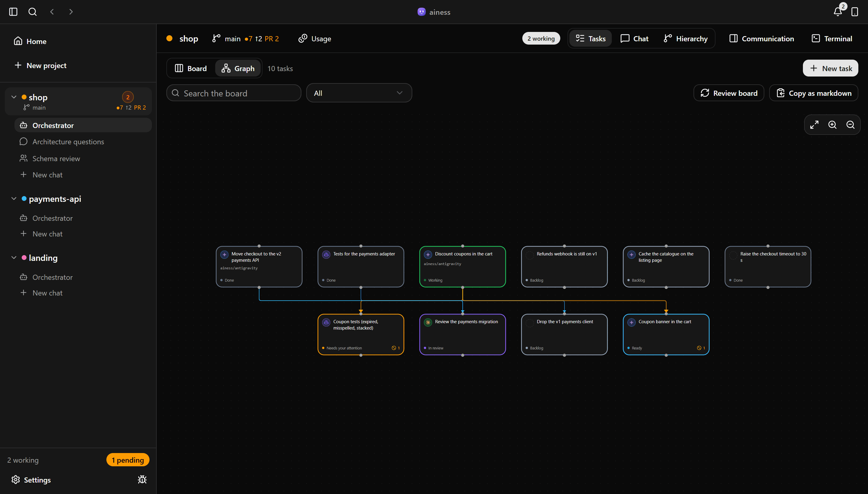Screen dimensions: 868x494
Task: Focus the Search the board field
Action: click(x=234, y=93)
